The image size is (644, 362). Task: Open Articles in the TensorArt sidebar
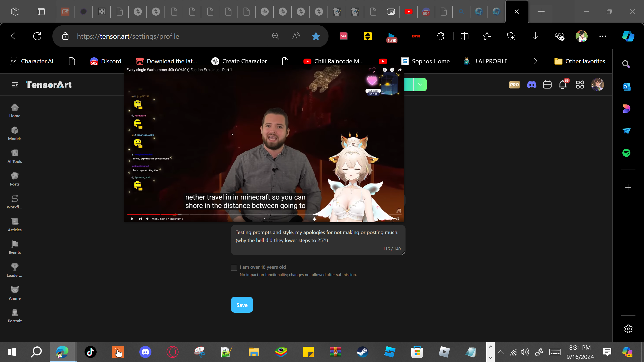point(15,225)
